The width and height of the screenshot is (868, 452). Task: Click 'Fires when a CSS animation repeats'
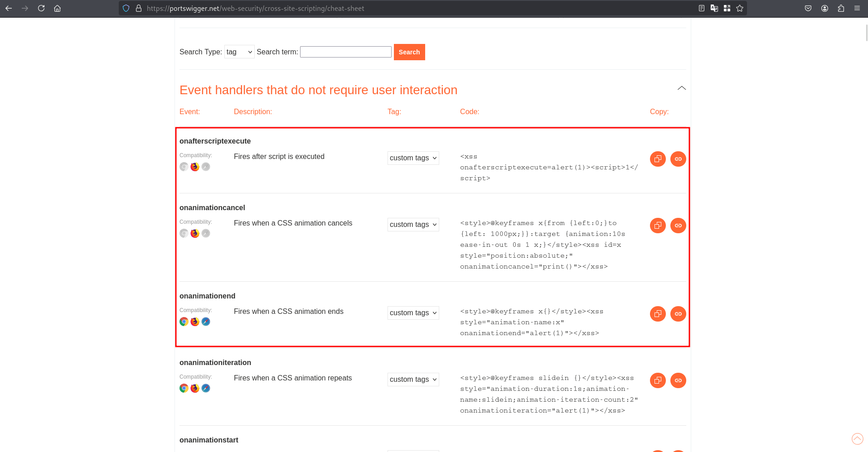point(293,378)
